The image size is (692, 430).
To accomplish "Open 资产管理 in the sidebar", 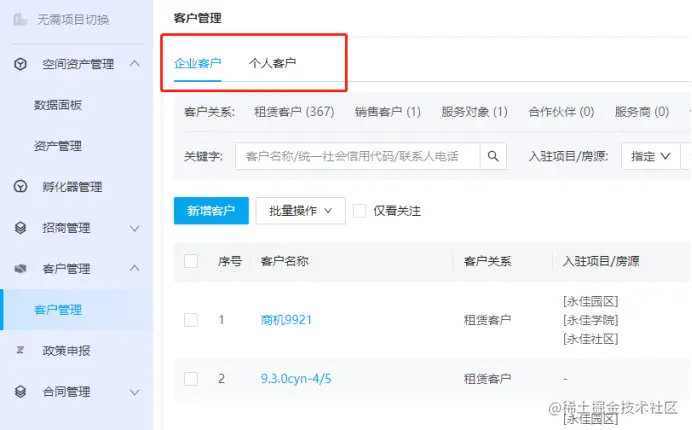I will [x=58, y=146].
